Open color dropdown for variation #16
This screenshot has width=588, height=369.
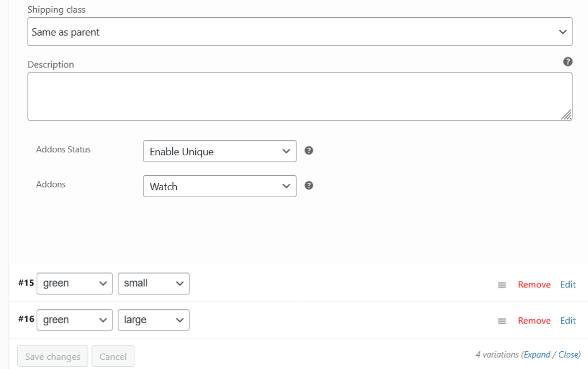click(x=75, y=320)
